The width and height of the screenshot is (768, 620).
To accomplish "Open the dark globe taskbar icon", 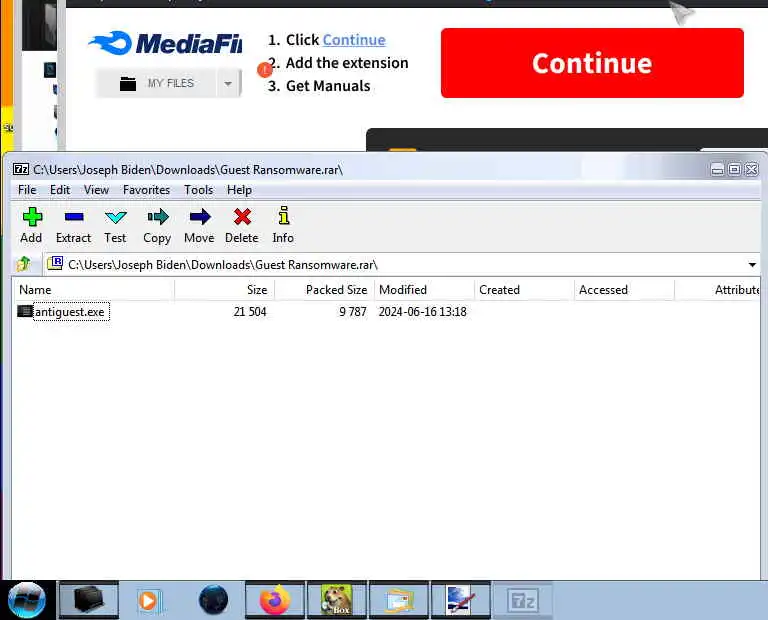I will 214,599.
